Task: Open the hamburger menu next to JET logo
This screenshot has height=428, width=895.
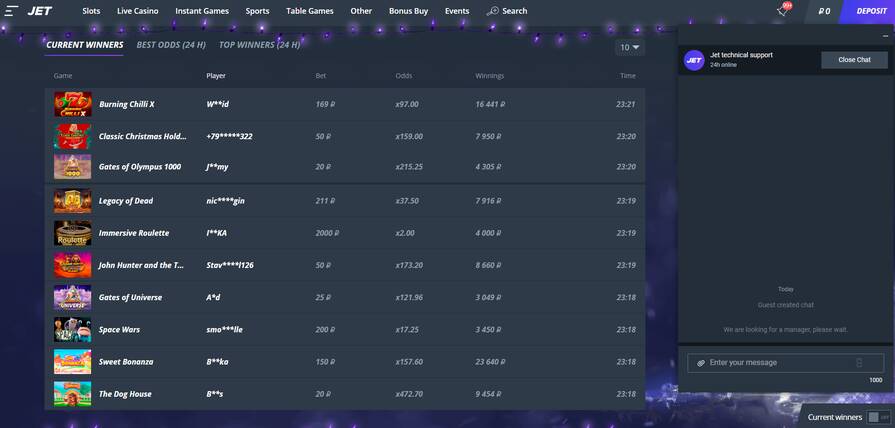Action: [x=12, y=11]
